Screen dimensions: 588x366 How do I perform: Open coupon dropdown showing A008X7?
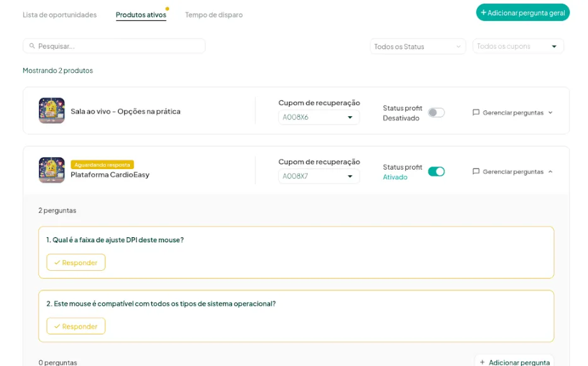pyautogui.click(x=319, y=176)
